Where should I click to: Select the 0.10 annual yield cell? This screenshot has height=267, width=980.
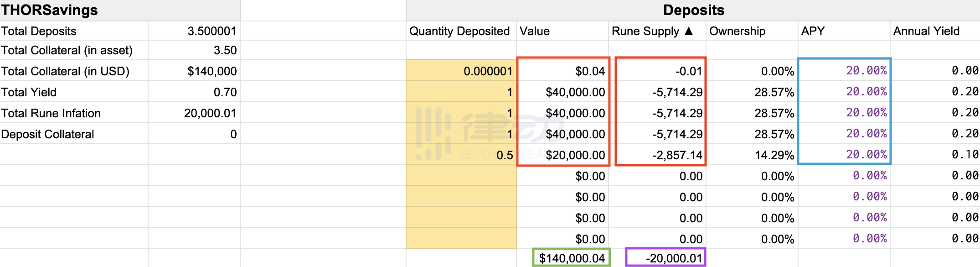pos(935,155)
